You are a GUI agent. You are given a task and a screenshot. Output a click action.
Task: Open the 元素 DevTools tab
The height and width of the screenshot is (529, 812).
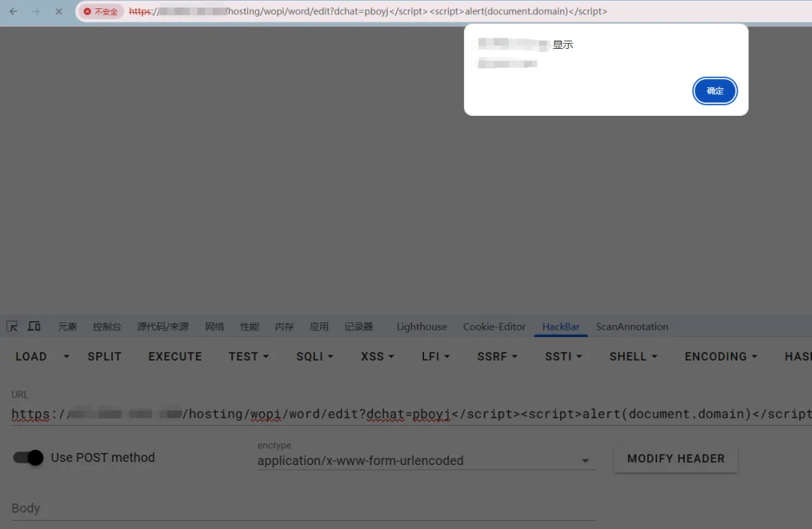(68, 327)
